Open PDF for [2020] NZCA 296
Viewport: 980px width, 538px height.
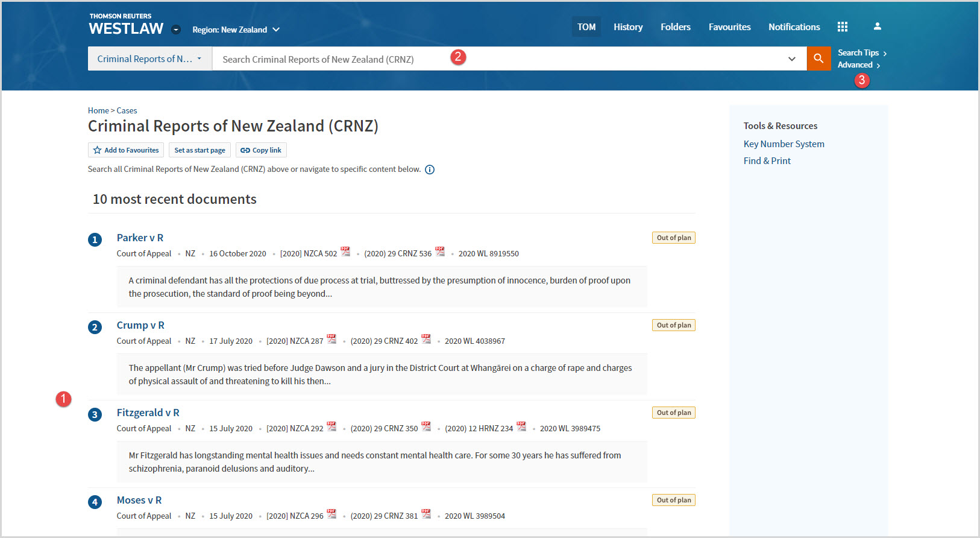331,514
